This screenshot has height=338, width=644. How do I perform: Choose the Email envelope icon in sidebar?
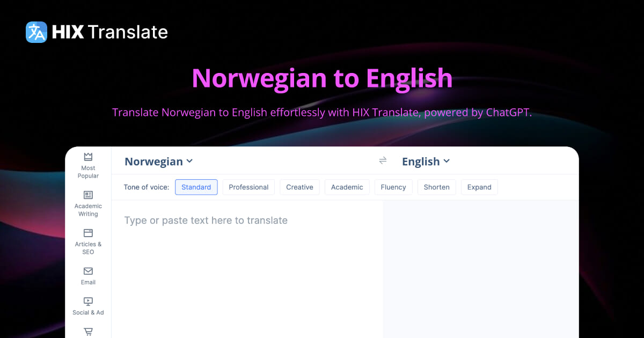88,271
